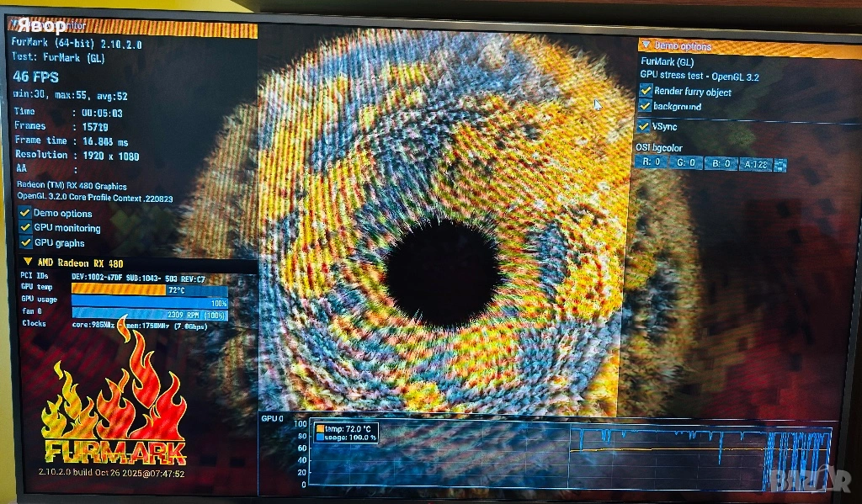
Task: Click the orange temp legend square
Action: pos(320,429)
